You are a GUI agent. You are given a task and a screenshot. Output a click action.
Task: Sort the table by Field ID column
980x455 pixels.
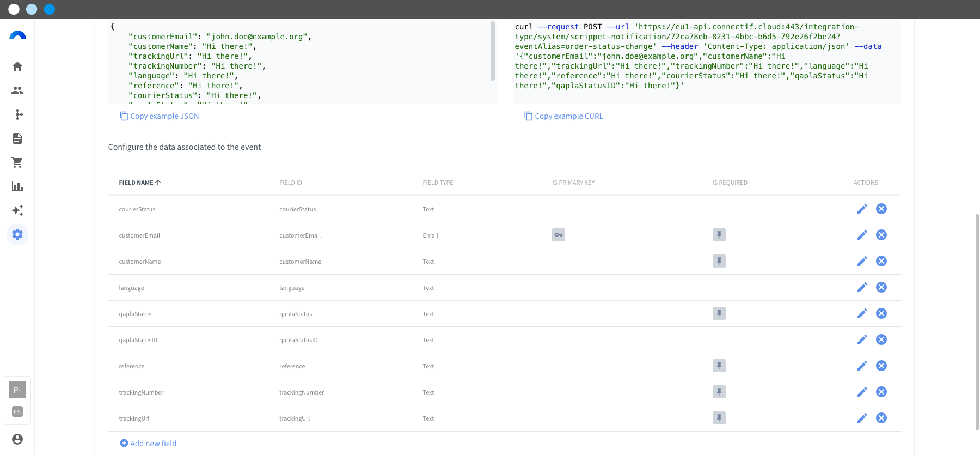(x=291, y=183)
